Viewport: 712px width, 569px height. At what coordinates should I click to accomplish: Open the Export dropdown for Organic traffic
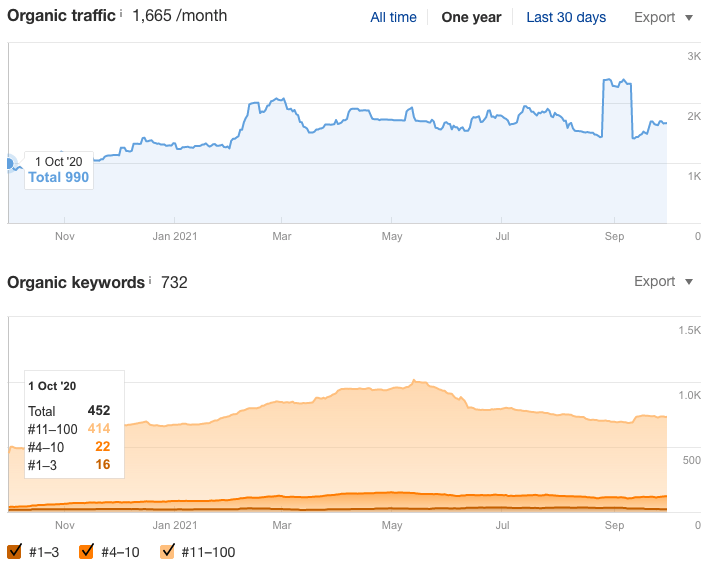tap(663, 17)
